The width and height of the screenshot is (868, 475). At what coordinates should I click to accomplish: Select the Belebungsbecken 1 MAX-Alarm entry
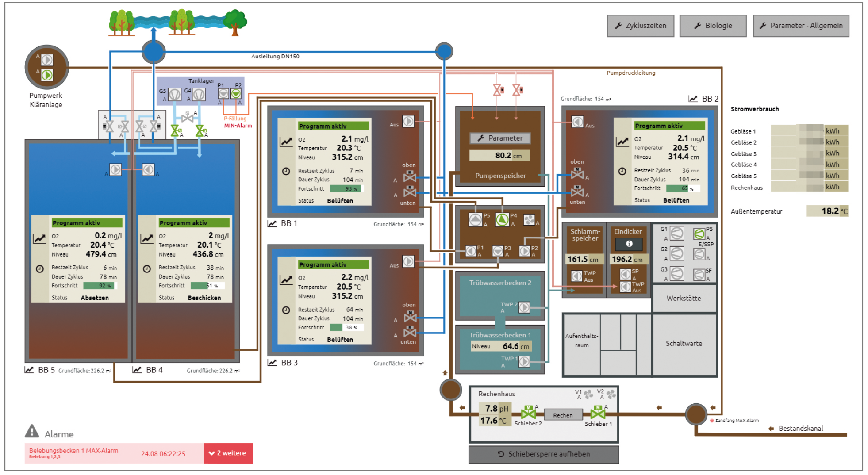(x=114, y=453)
